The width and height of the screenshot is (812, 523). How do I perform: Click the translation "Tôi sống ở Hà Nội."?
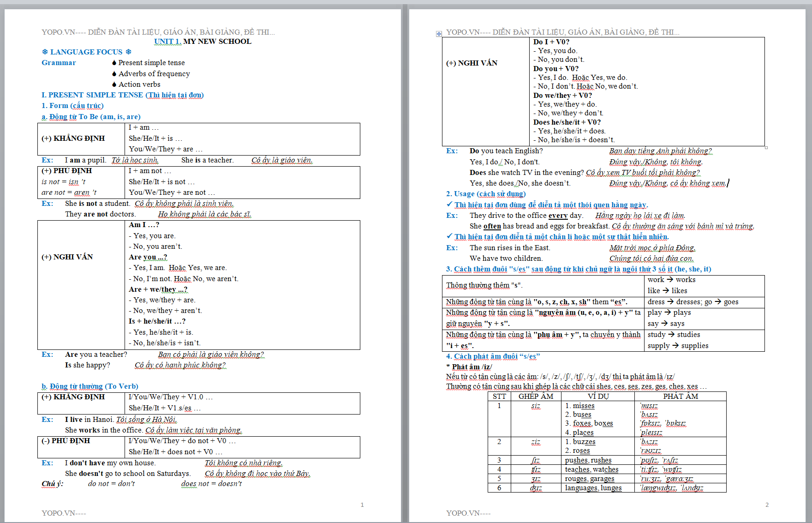click(146, 420)
